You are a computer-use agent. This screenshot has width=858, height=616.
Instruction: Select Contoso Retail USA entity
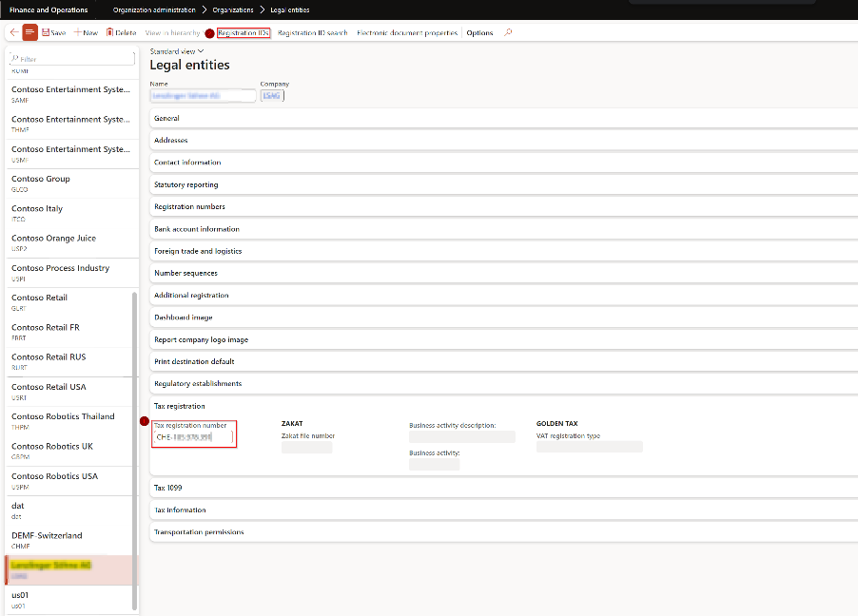tap(68, 392)
